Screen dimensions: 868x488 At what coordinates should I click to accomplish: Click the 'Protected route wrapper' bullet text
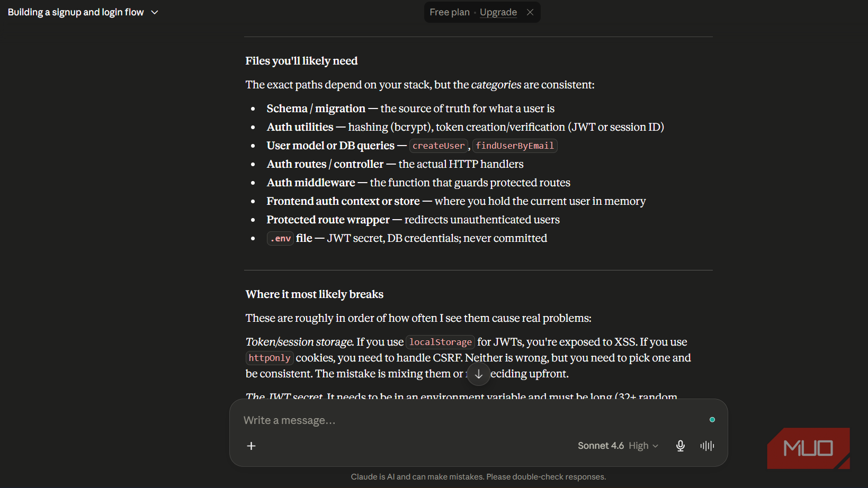328,220
